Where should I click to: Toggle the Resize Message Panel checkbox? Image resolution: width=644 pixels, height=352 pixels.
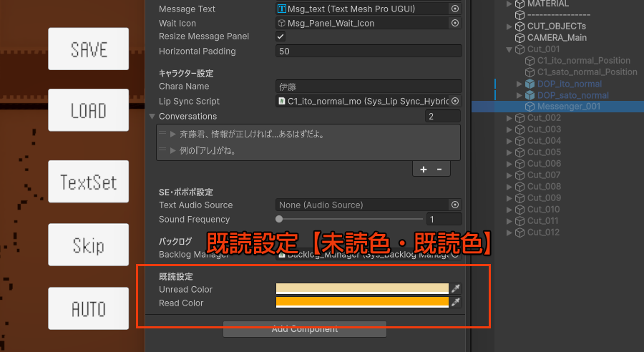click(280, 37)
